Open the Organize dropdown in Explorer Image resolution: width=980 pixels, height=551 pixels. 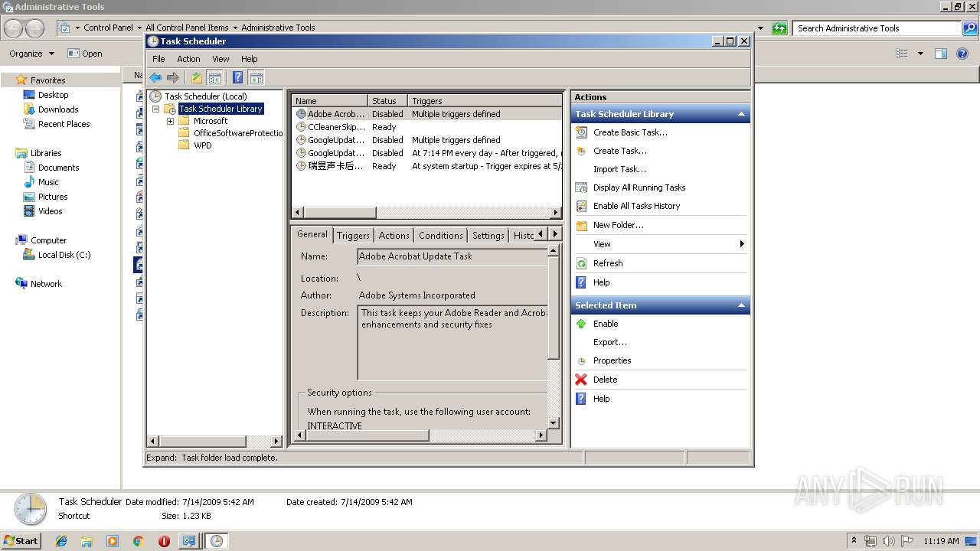pos(32,54)
